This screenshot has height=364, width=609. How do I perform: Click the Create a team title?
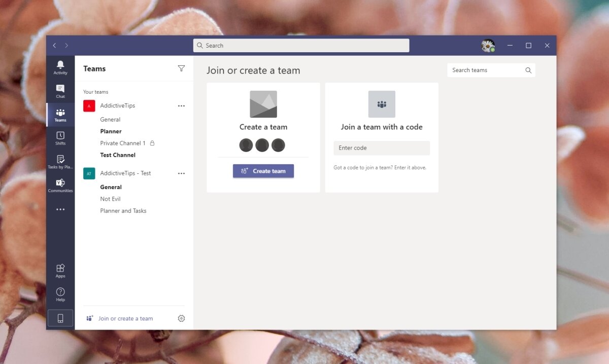pyautogui.click(x=263, y=127)
